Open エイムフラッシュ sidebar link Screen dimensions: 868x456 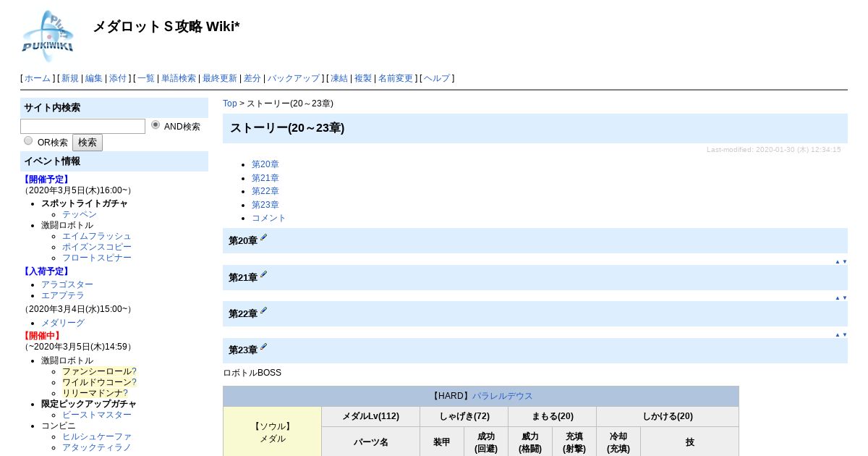pos(97,236)
